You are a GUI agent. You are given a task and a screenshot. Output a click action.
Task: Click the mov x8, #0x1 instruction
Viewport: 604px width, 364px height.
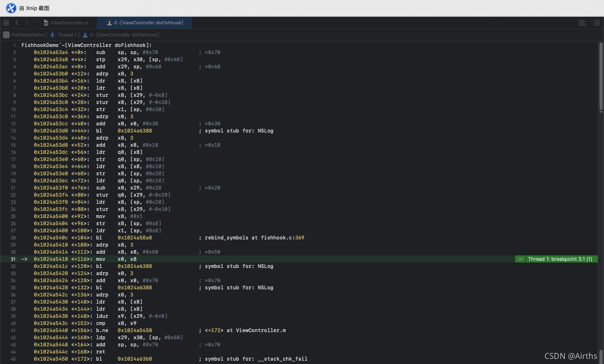pyautogui.click(x=119, y=216)
